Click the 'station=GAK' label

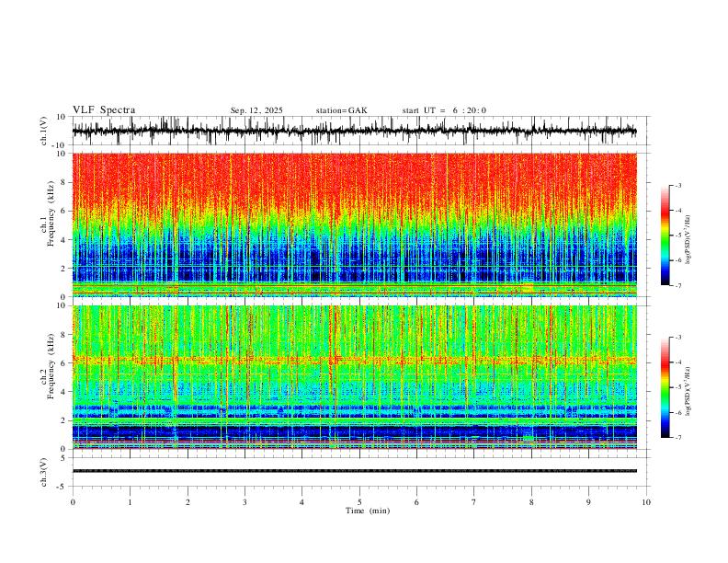341,110
